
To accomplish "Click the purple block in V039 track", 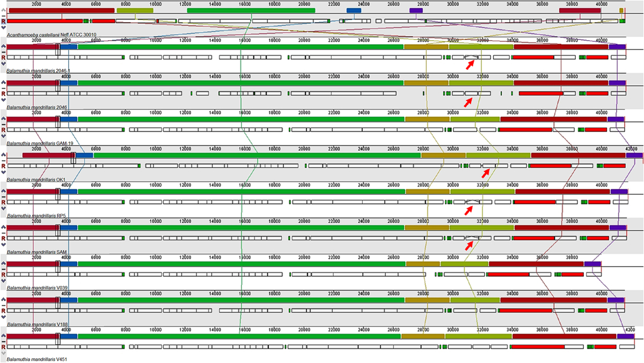I will click(x=592, y=264).
